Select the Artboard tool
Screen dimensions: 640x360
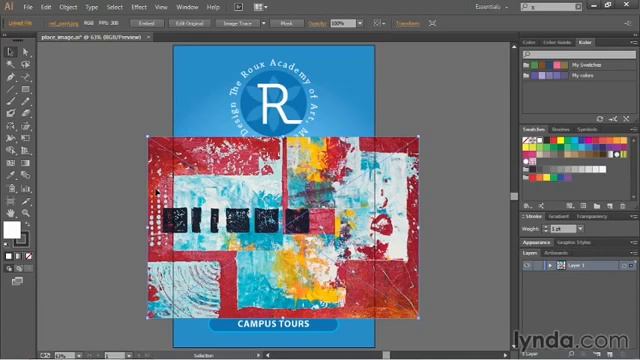click(11, 201)
